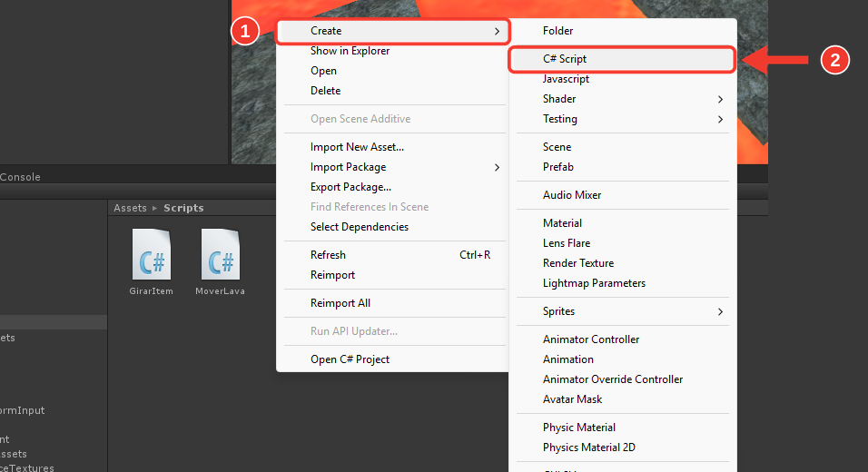This screenshot has width=868, height=472.
Task: Choose Avatar Mask menu entry
Action: coord(622,399)
